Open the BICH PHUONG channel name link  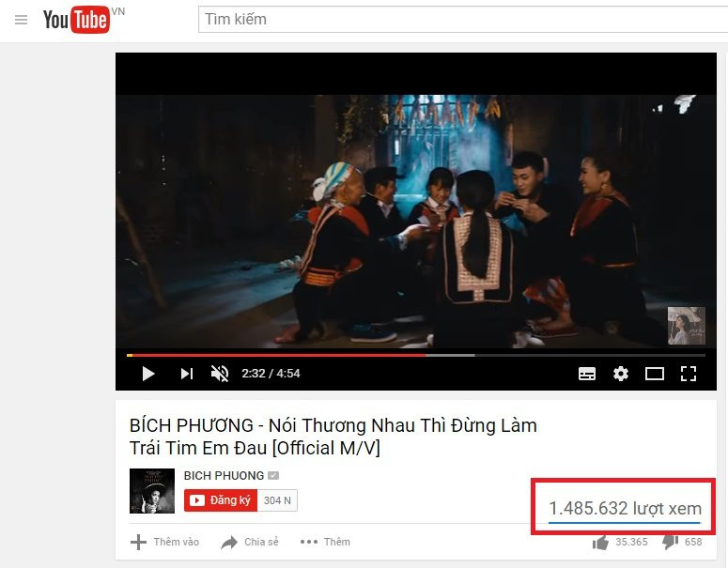[224, 476]
